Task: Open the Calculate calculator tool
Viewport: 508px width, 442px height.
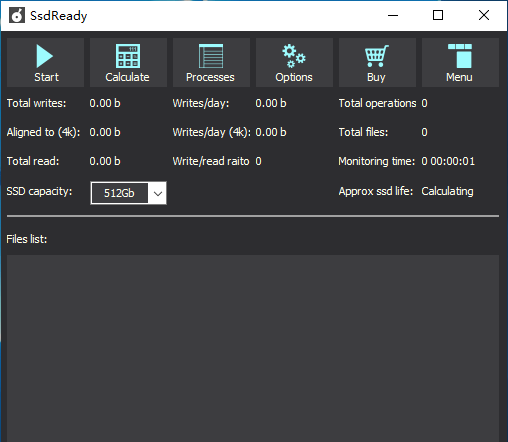Action: click(x=128, y=62)
